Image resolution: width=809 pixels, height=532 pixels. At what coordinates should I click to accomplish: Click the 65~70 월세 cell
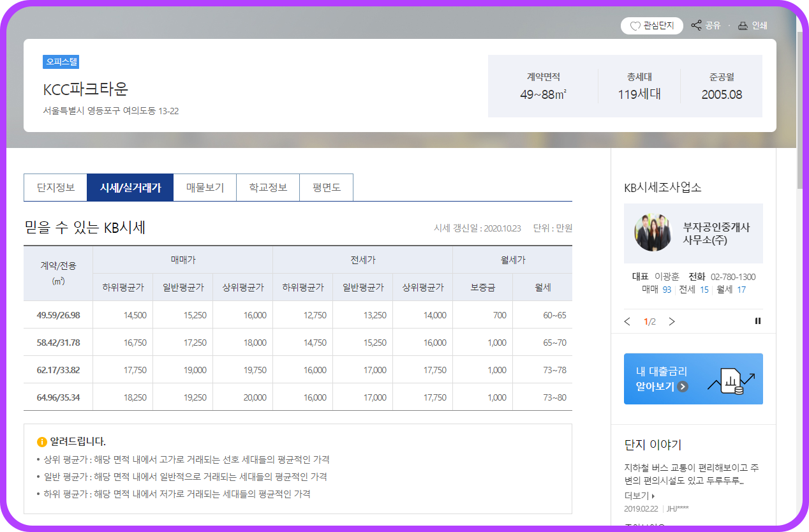[542, 343]
